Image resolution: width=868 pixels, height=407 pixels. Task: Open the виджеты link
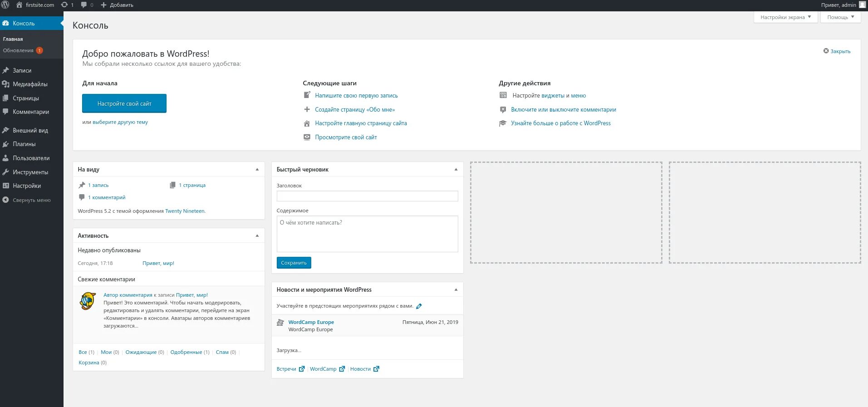tap(553, 96)
